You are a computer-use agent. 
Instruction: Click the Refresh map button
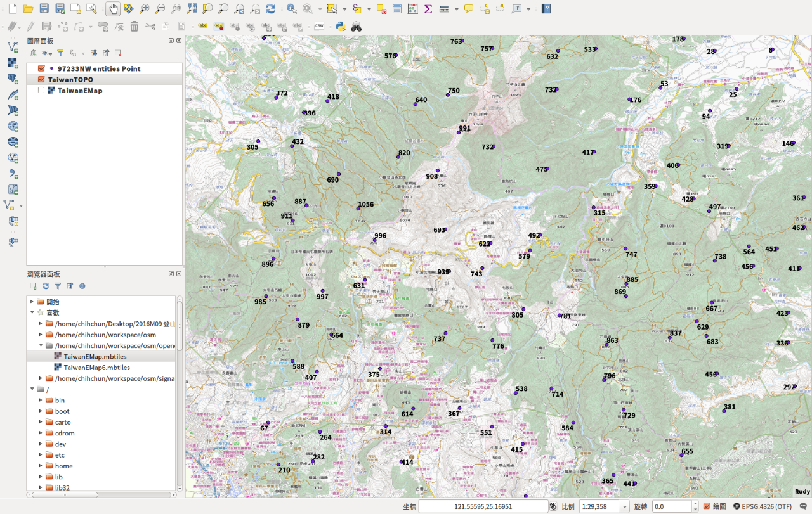point(270,9)
